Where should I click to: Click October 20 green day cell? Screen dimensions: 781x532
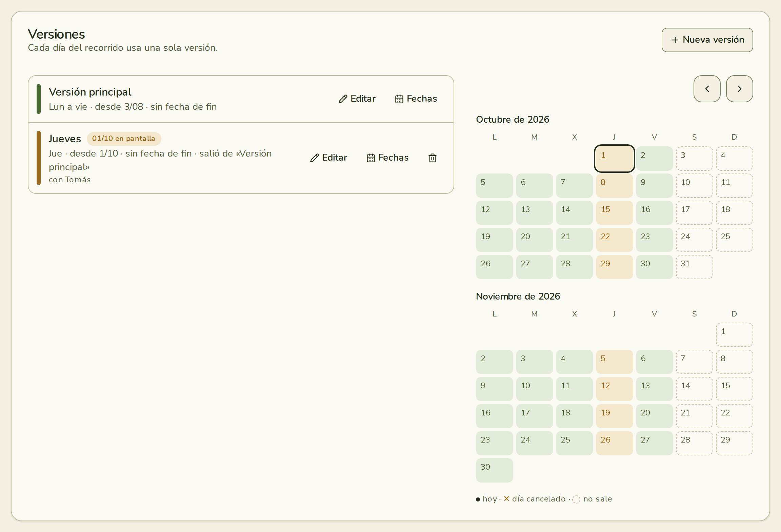(534, 240)
